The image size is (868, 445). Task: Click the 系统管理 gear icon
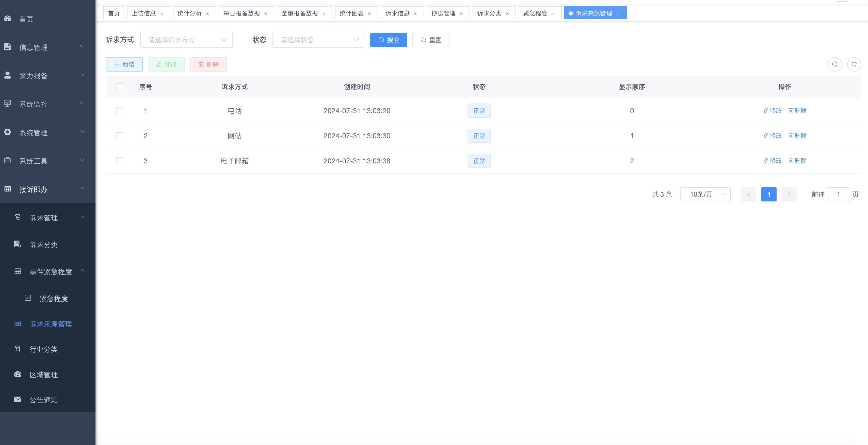pyautogui.click(x=8, y=132)
